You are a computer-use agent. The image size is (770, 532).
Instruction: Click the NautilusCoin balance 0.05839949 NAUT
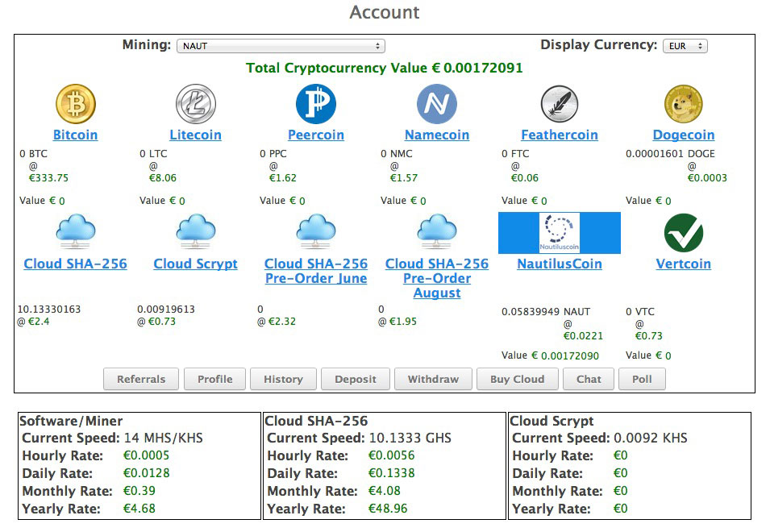546,312
